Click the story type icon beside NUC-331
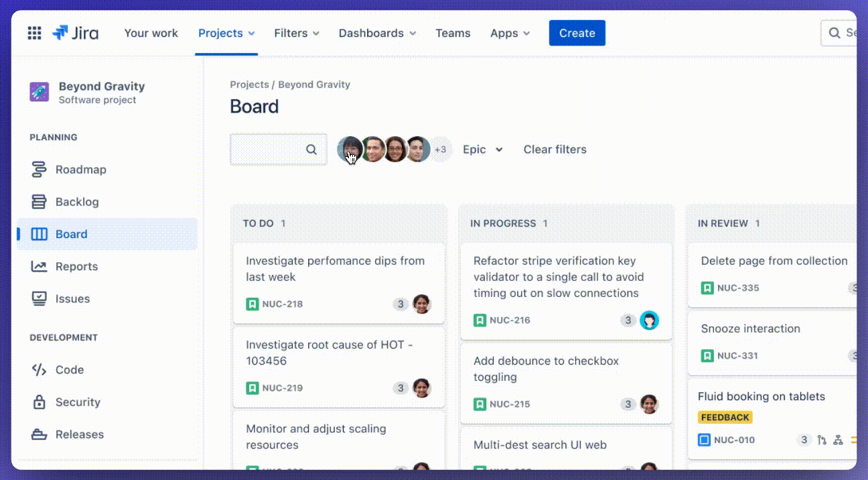The image size is (868, 480). pos(707,355)
